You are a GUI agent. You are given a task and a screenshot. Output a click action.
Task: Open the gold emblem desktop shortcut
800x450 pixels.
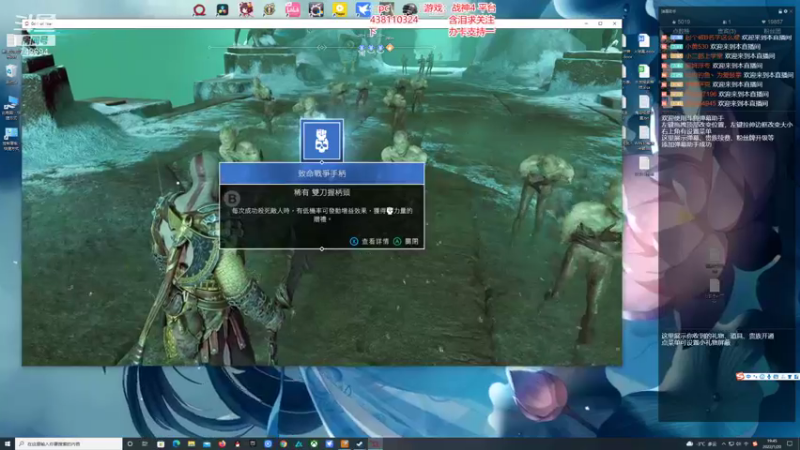point(269,10)
